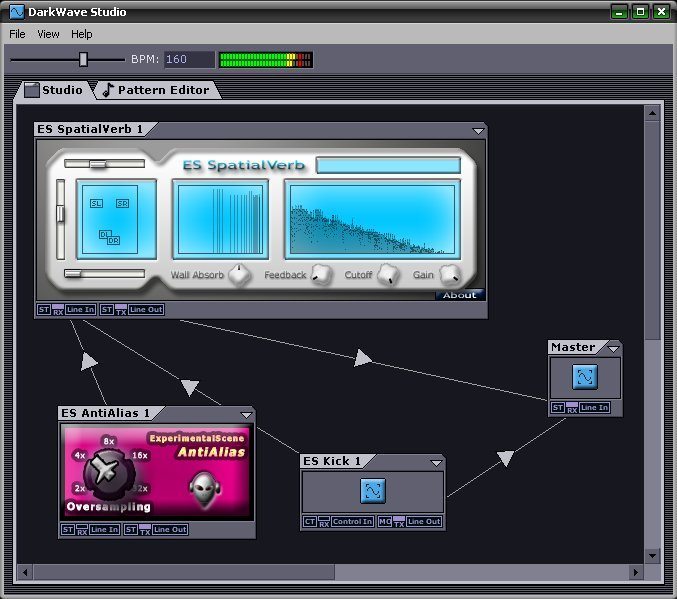Image resolution: width=677 pixels, height=599 pixels.
Task: Click the ES Kick 1 waveform icon
Action: [373, 491]
